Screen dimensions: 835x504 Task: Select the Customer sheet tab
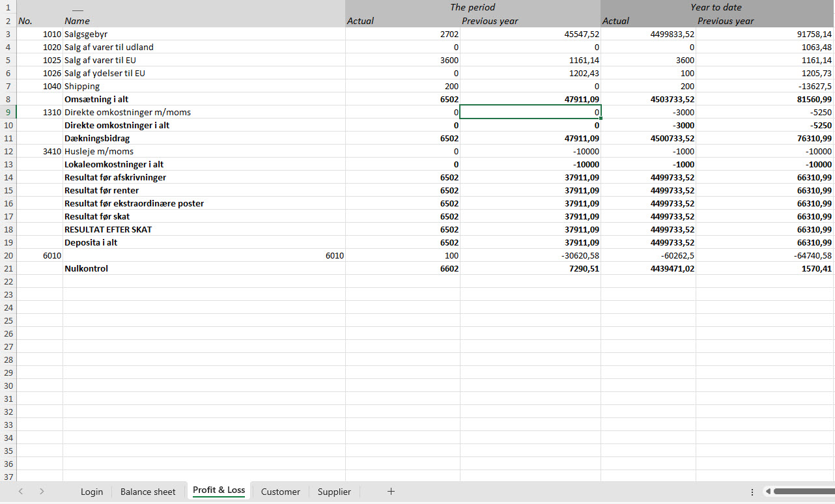[280, 492]
